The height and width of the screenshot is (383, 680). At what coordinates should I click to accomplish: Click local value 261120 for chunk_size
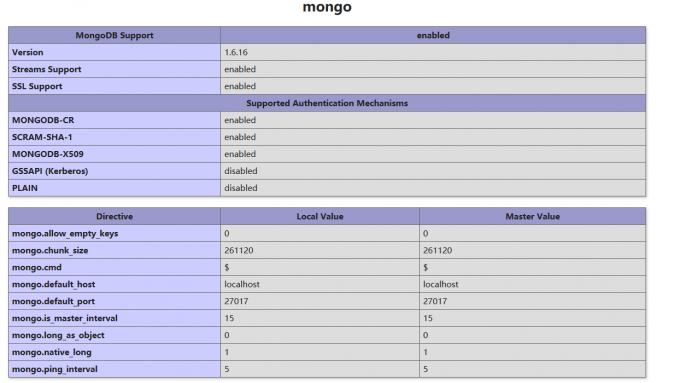[x=239, y=250]
